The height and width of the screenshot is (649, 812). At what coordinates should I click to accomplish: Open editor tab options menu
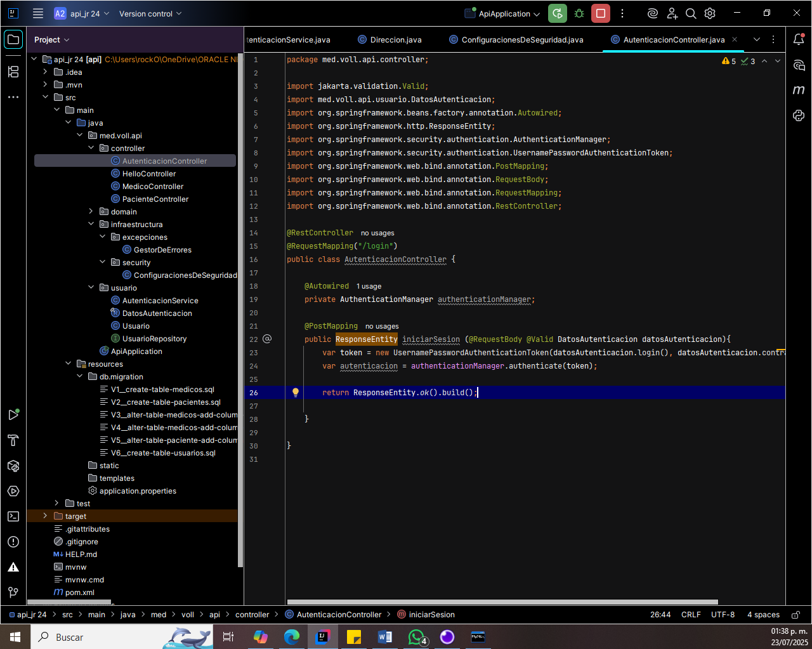click(x=773, y=39)
